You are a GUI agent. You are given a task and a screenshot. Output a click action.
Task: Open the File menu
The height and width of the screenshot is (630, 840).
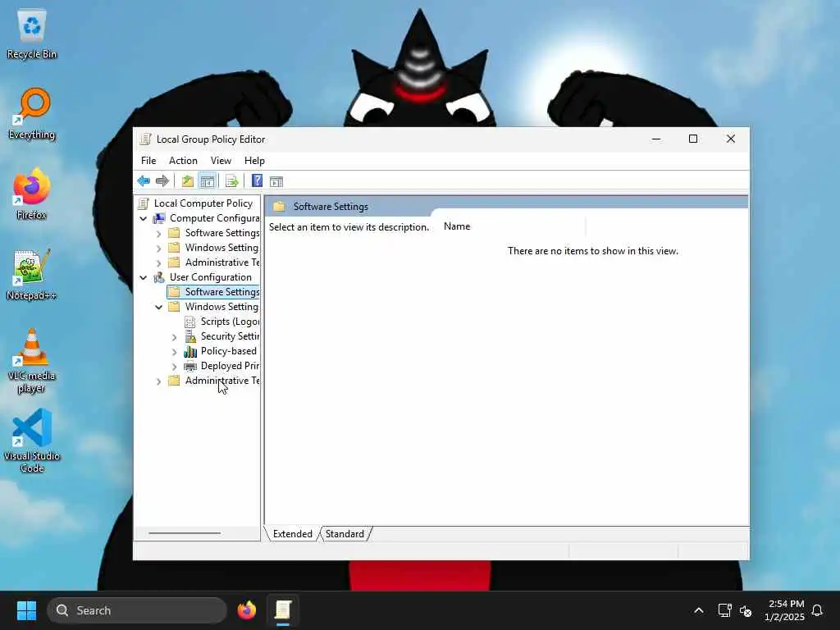pos(148,161)
